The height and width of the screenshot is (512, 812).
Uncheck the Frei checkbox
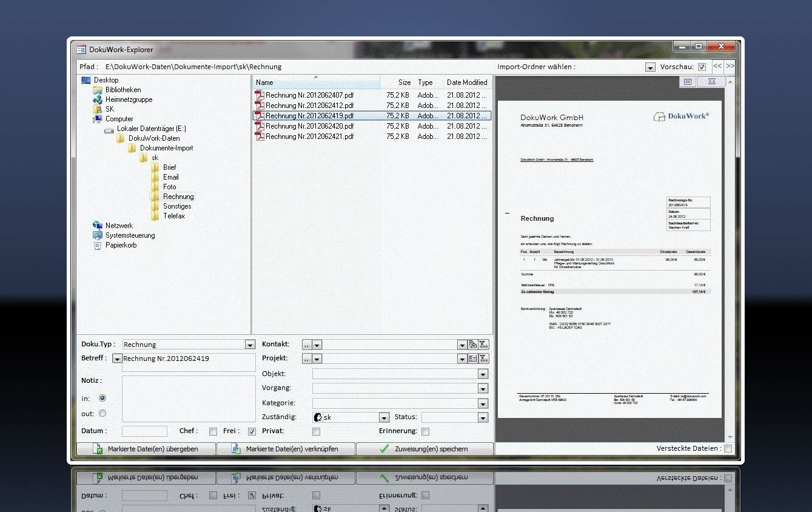[252, 432]
